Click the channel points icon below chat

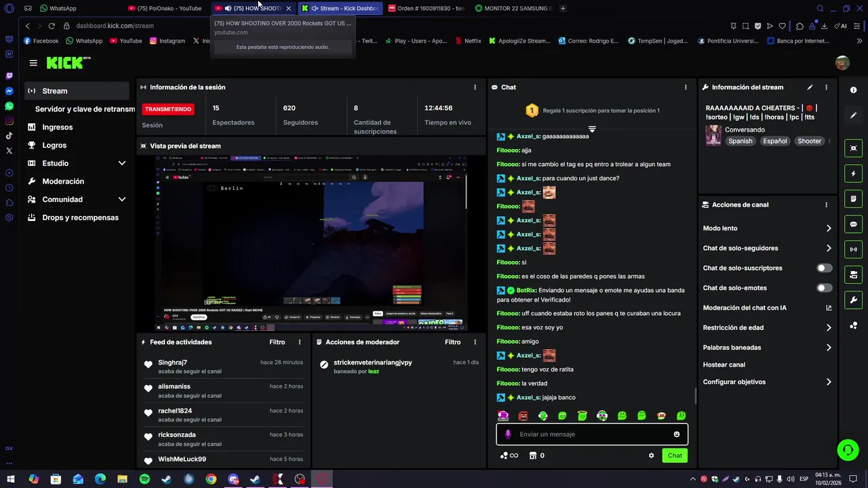click(x=504, y=455)
